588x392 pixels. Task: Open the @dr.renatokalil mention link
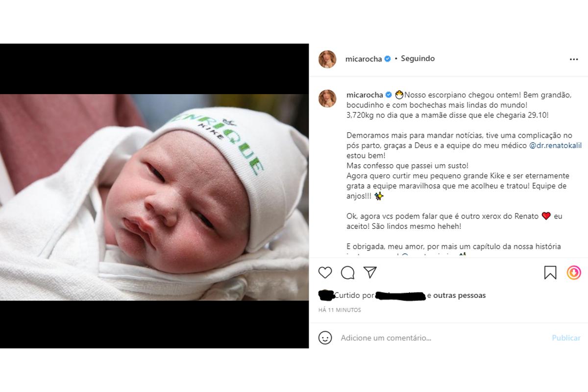[x=556, y=146]
